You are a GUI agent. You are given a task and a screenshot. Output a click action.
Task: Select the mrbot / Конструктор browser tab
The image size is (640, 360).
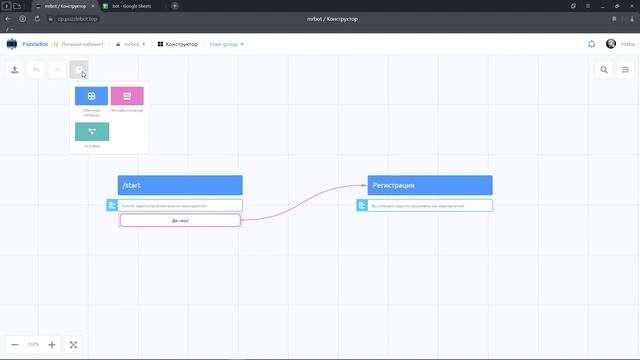point(65,6)
